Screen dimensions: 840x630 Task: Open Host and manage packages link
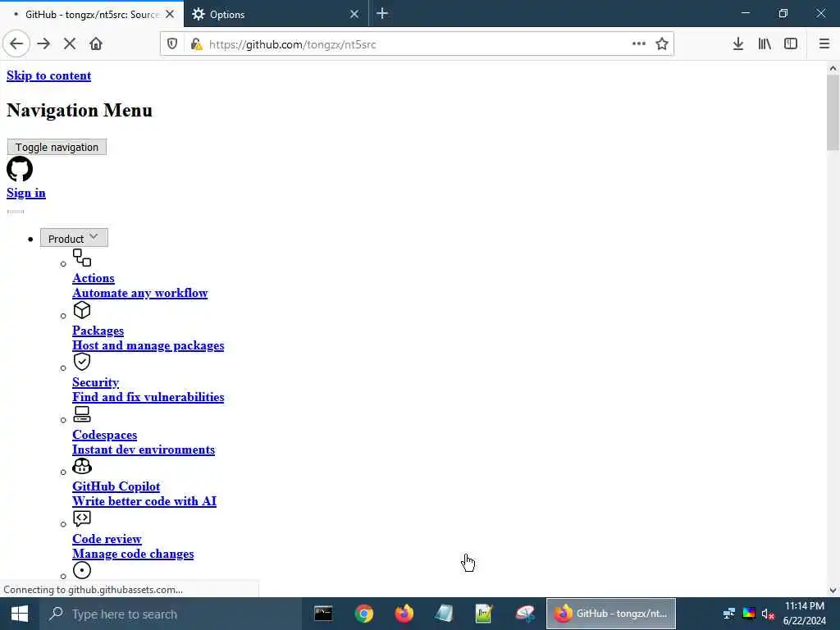[x=148, y=345]
